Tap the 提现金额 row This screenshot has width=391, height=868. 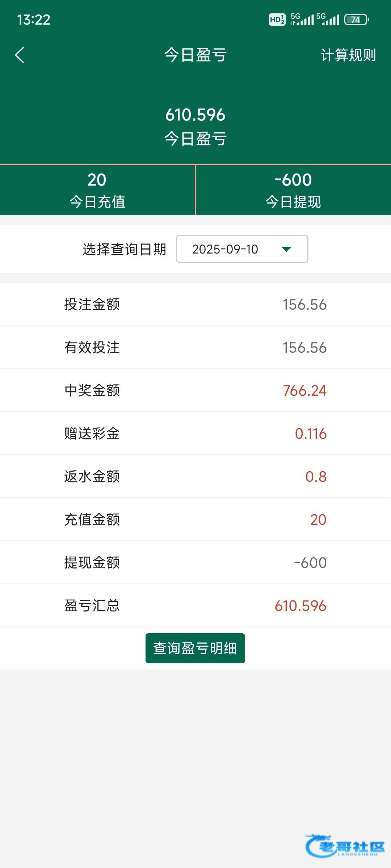tap(195, 563)
